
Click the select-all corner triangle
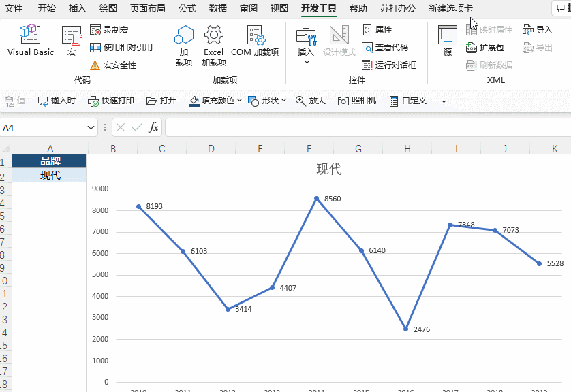[x=6, y=149]
